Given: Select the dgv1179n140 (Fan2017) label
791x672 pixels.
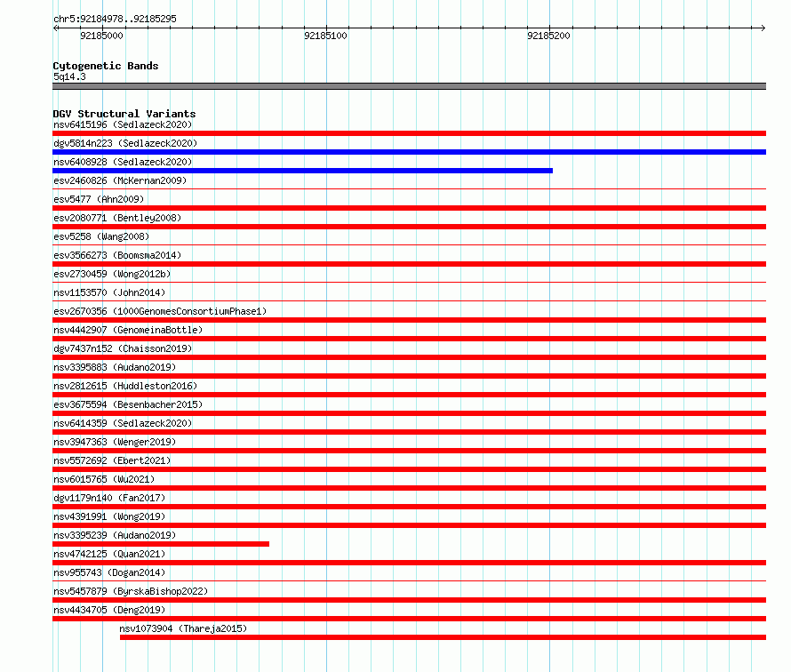Looking at the screenshot, I should tap(109, 498).
